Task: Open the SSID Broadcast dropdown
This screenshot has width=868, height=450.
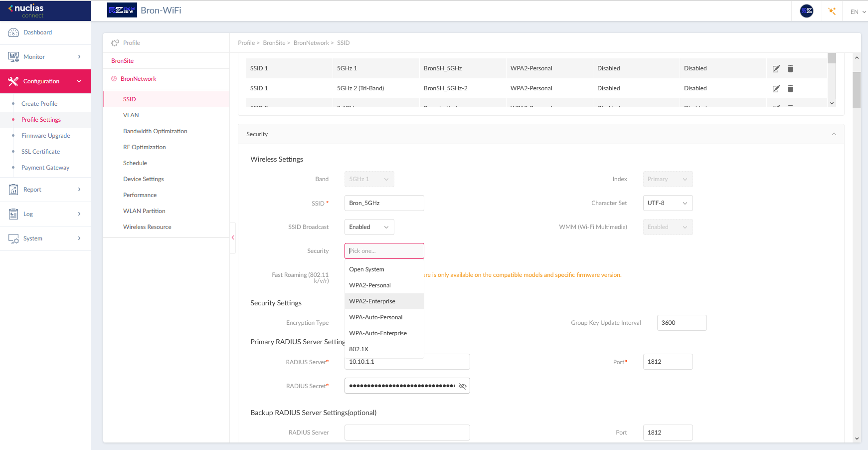Action: click(x=369, y=227)
